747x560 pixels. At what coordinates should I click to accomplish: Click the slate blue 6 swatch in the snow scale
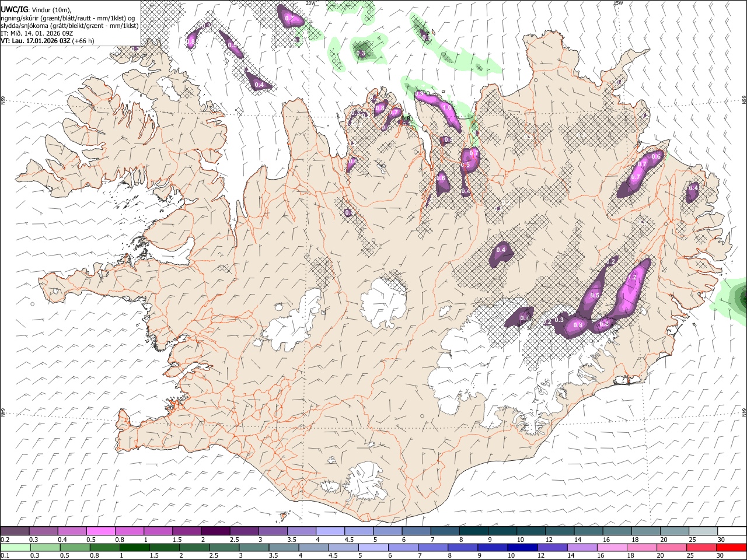416,531
